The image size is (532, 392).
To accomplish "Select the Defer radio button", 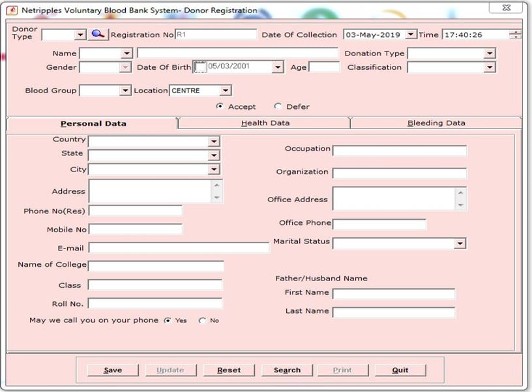I will coord(278,106).
